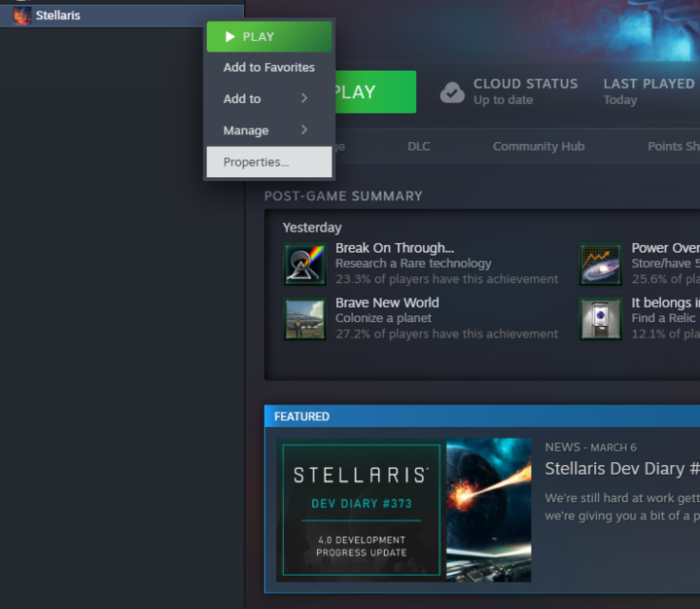This screenshot has width=700, height=609.
Task: Select Stellaris in the library list
Action: pyautogui.click(x=58, y=16)
